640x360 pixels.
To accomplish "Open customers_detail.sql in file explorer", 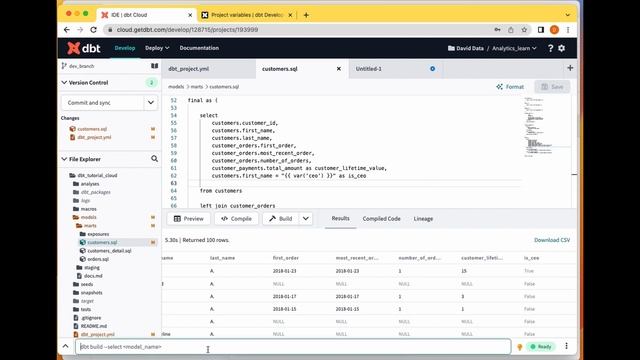I will tap(109, 251).
